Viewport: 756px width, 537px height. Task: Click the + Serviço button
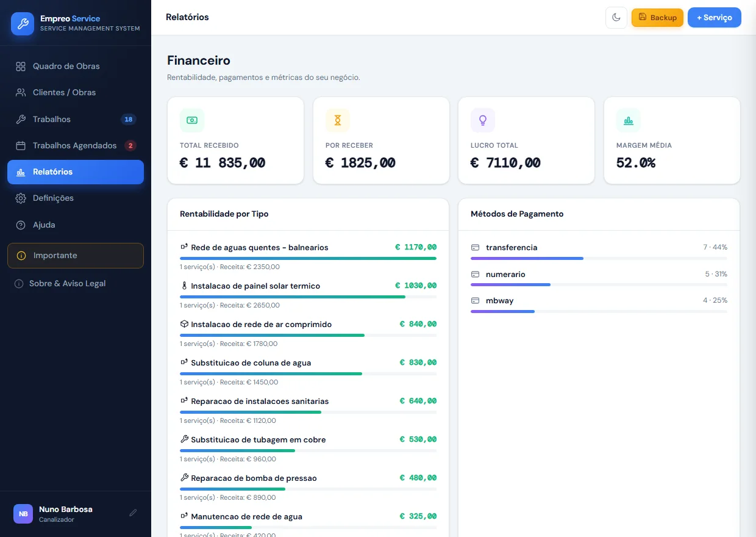[715, 18]
